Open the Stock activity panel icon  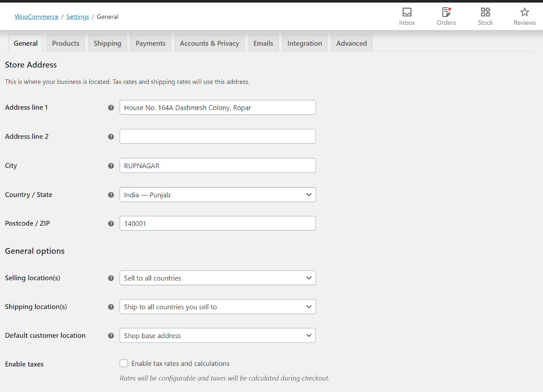(485, 13)
